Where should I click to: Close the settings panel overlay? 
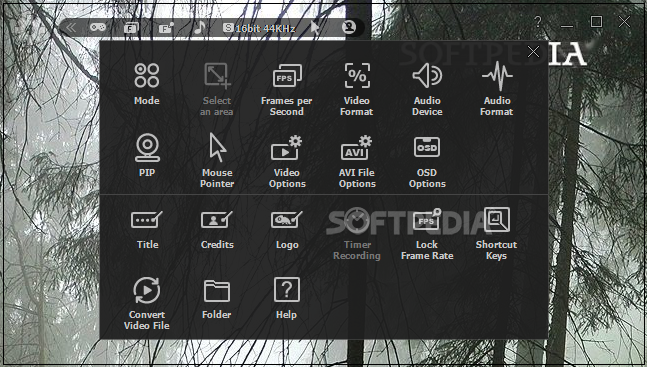pos(533,52)
